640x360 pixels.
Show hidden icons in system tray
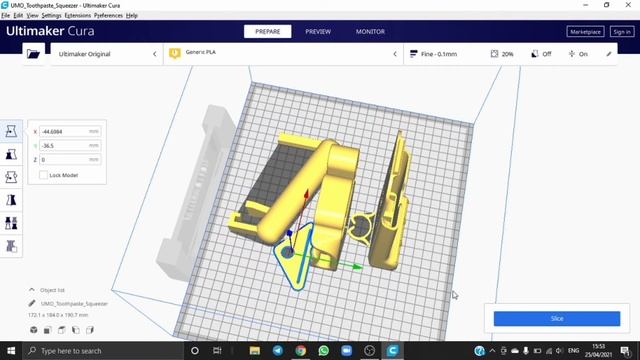pyautogui.click(x=492, y=351)
